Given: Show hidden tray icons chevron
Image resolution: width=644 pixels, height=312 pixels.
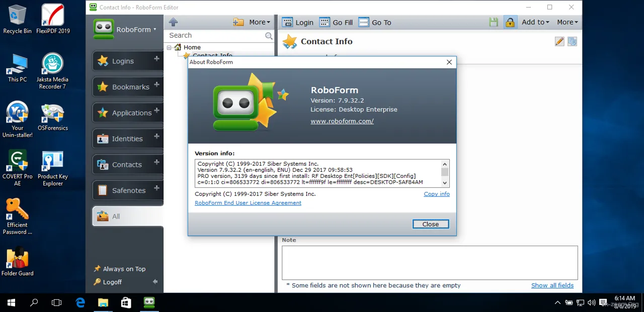Looking at the screenshot, I should click(x=557, y=302).
